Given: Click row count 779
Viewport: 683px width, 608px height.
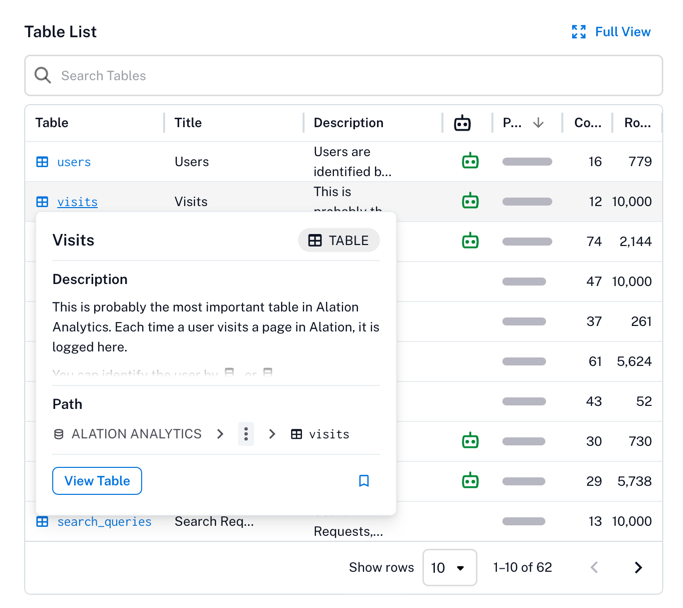Looking at the screenshot, I should click(640, 162).
